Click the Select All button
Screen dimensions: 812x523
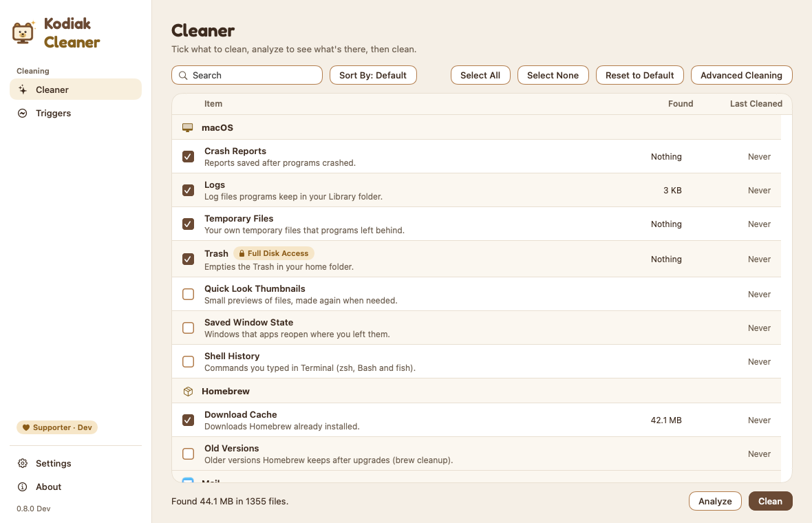point(480,75)
